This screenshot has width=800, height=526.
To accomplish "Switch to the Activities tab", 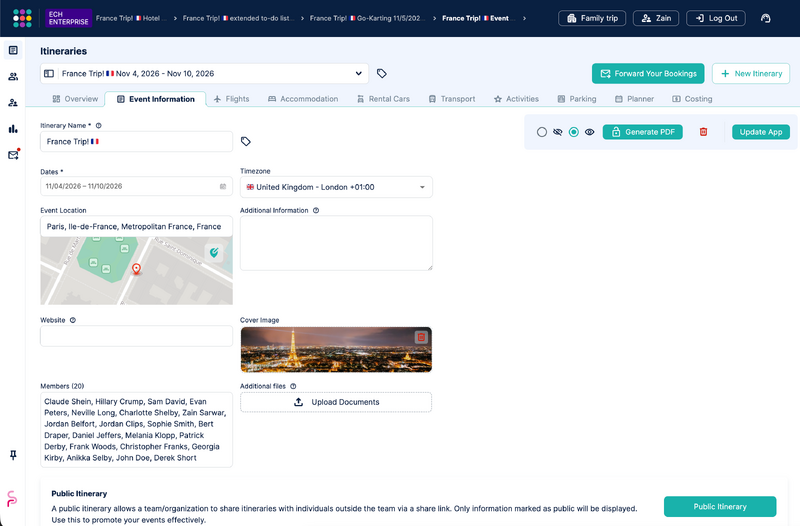I will click(x=516, y=99).
